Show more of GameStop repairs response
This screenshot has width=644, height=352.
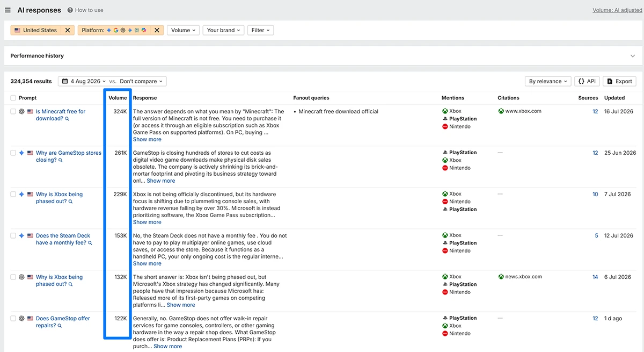coord(167,346)
